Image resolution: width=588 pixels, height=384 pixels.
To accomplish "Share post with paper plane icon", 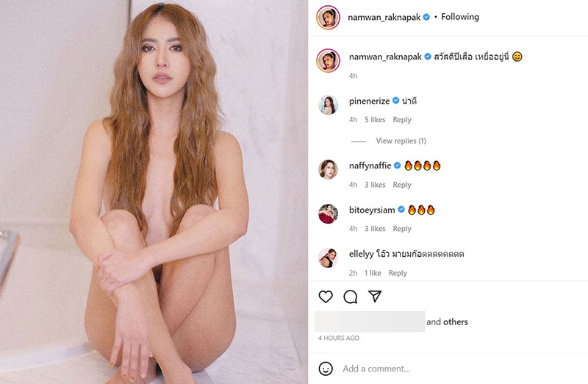I will tap(375, 296).
